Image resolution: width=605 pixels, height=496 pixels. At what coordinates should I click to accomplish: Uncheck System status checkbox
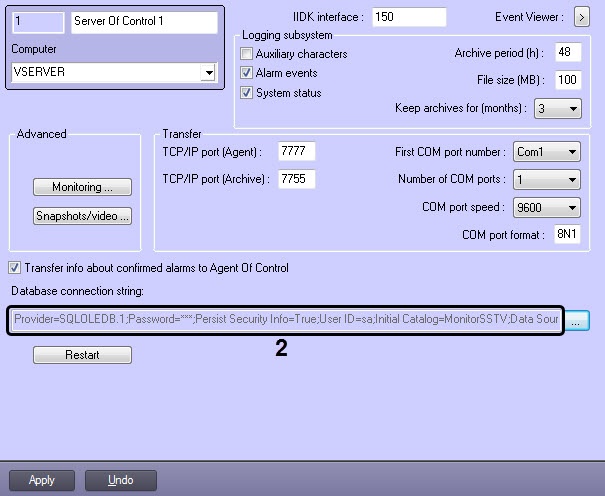pyautogui.click(x=246, y=93)
